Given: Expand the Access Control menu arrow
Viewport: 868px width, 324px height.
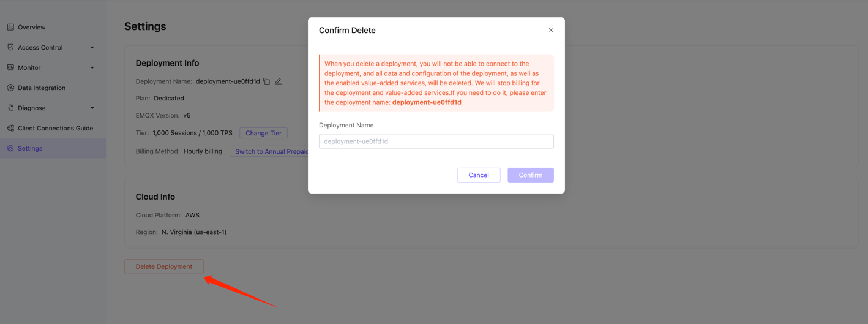Looking at the screenshot, I should pyautogui.click(x=92, y=48).
